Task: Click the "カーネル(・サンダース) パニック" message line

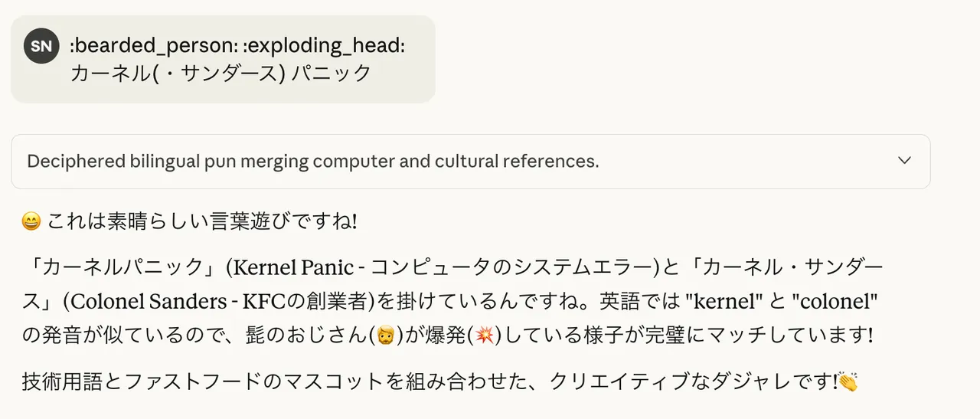Action: (220, 74)
